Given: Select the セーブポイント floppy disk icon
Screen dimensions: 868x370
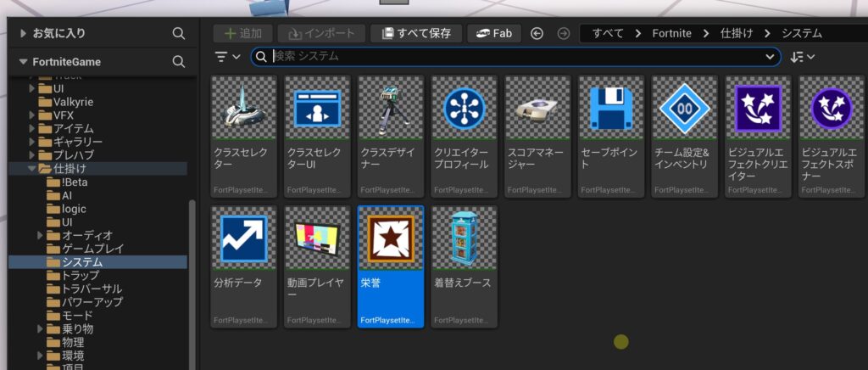Looking at the screenshot, I should [x=611, y=108].
